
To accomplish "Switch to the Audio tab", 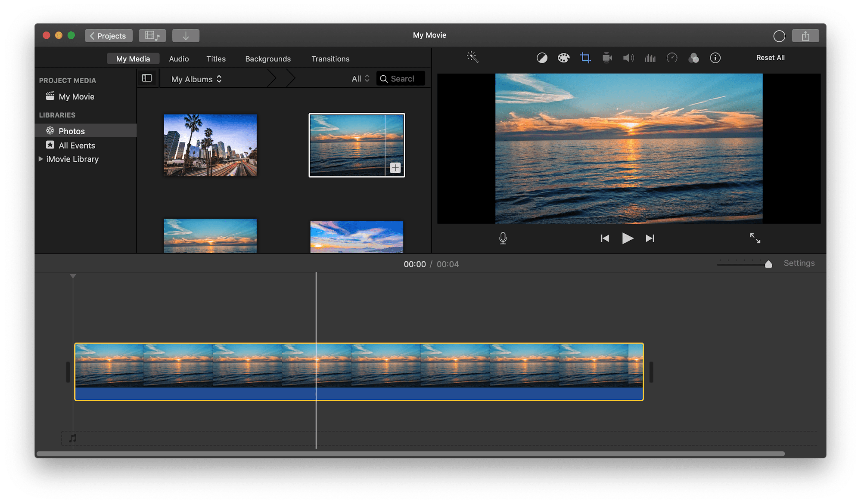I will pos(180,58).
